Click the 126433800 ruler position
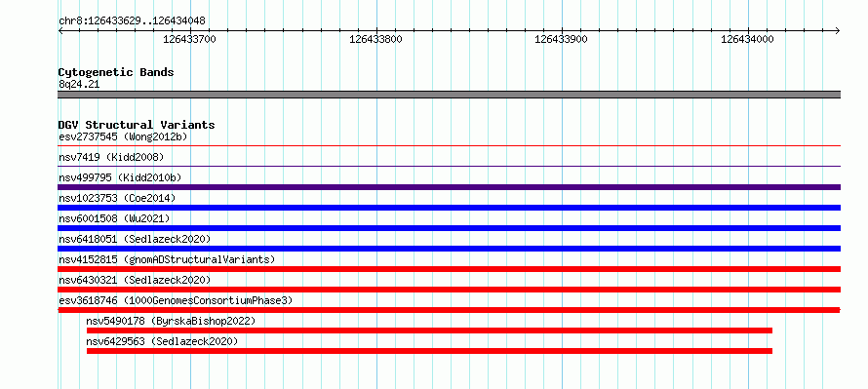 tap(375, 39)
